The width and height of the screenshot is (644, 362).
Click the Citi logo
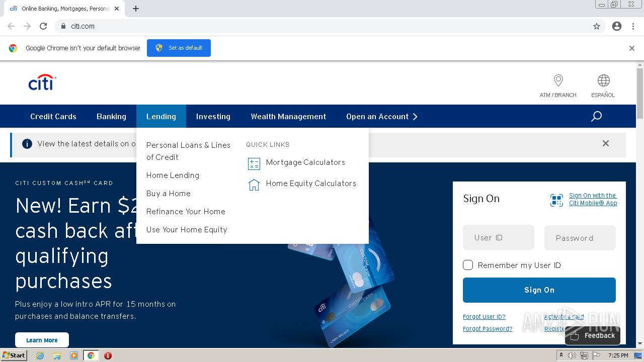42,83
